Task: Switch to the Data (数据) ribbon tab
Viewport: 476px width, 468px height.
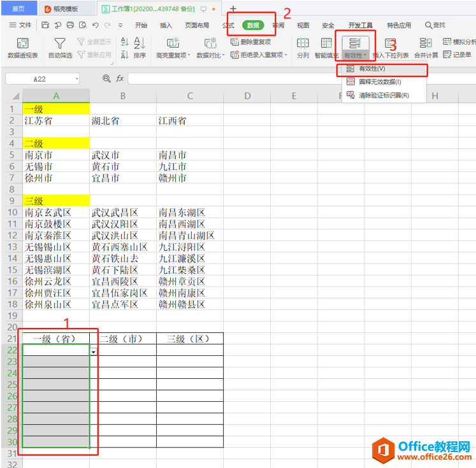Action: pos(253,25)
